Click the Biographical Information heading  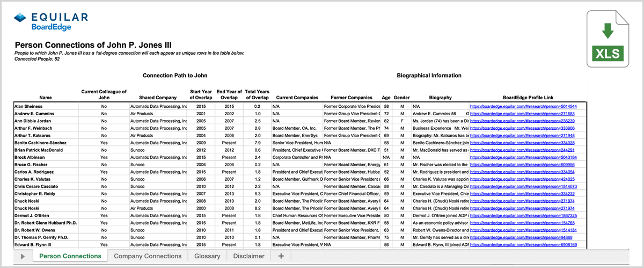tap(429, 76)
